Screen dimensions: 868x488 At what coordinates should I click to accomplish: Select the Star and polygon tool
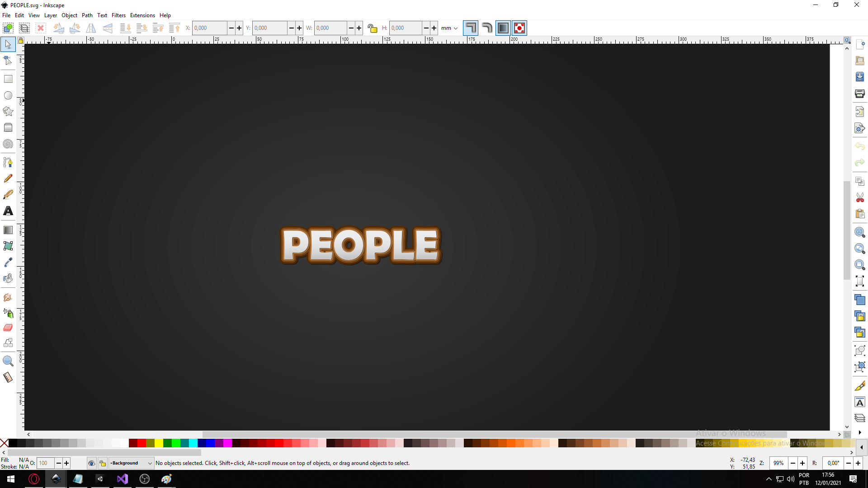(8, 111)
